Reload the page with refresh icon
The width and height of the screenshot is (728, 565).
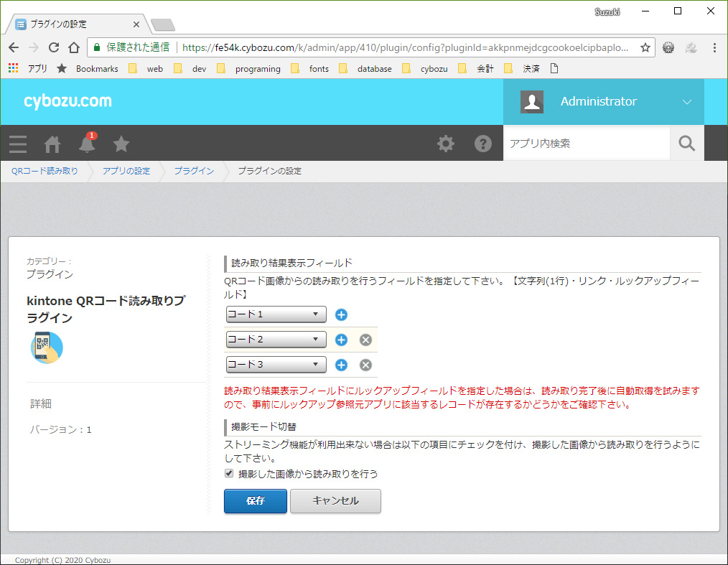click(54, 47)
